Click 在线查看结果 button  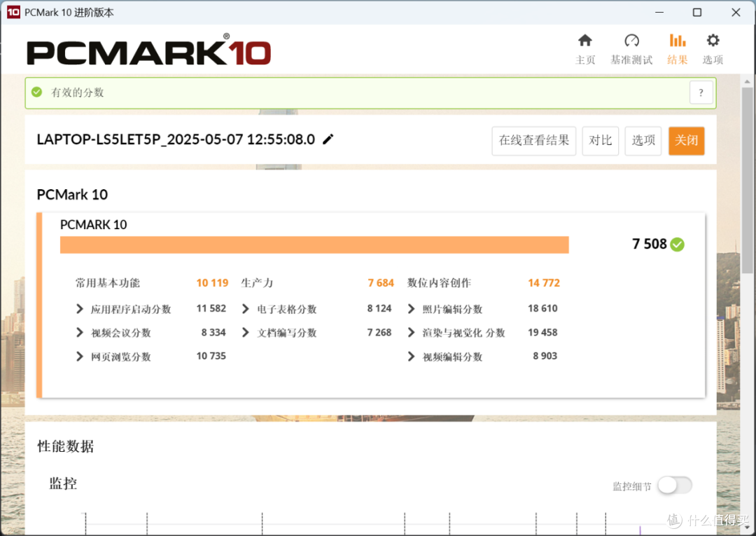[x=533, y=141]
